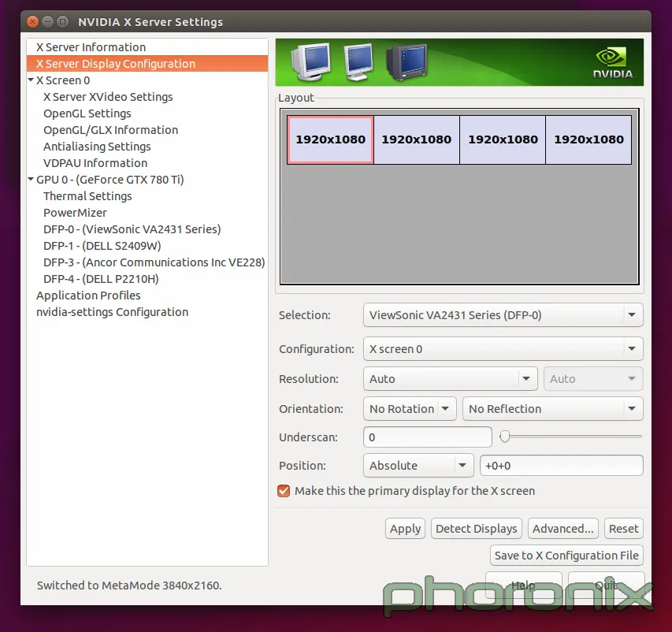This screenshot has width=672, height=632.
Task: Open nvidia-settings Configuration page
Action: 113,312
